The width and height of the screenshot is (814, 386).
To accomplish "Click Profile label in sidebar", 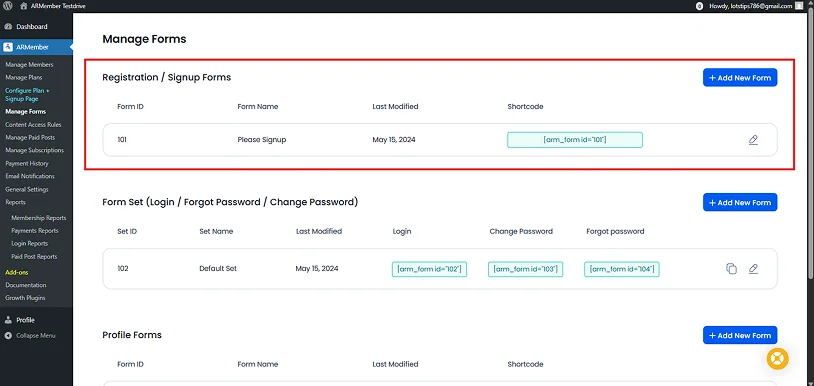I will pos(25,320).
